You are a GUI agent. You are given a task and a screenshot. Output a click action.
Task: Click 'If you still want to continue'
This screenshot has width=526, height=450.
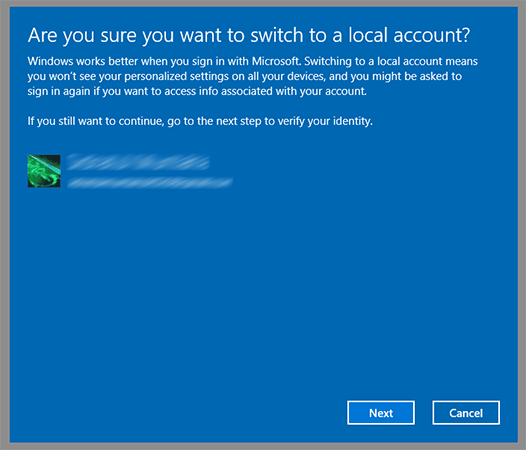click(96, 121)
